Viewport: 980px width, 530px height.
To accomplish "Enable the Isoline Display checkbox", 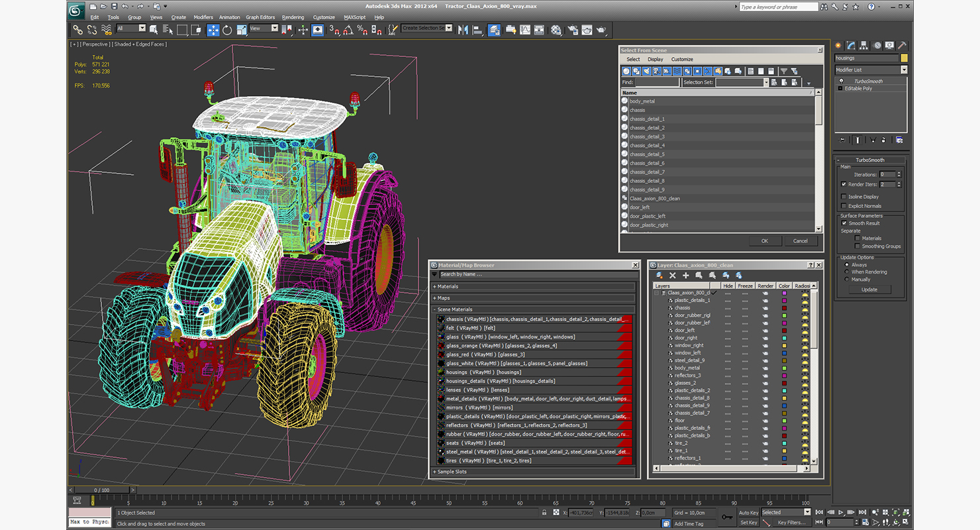I will pos(844,197).
